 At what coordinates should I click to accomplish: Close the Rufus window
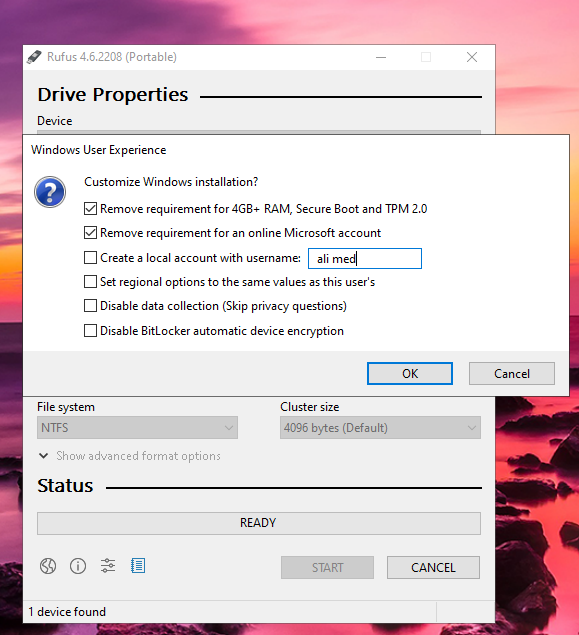472,57
